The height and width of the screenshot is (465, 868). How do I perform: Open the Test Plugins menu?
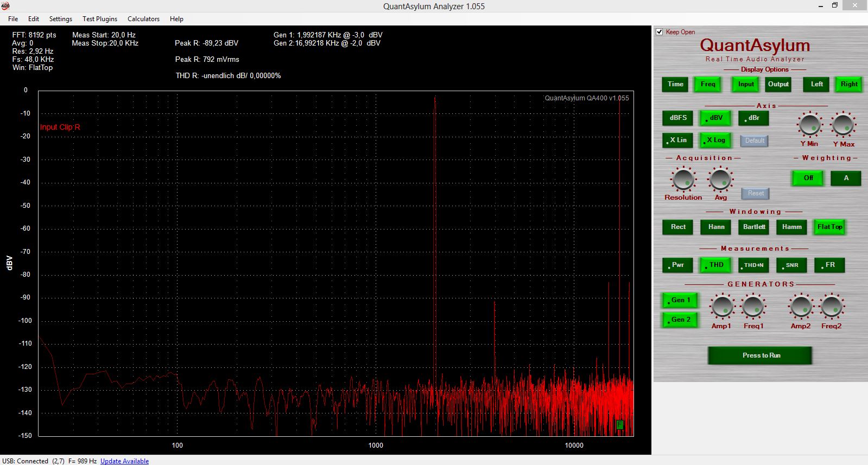coord(100,19)
